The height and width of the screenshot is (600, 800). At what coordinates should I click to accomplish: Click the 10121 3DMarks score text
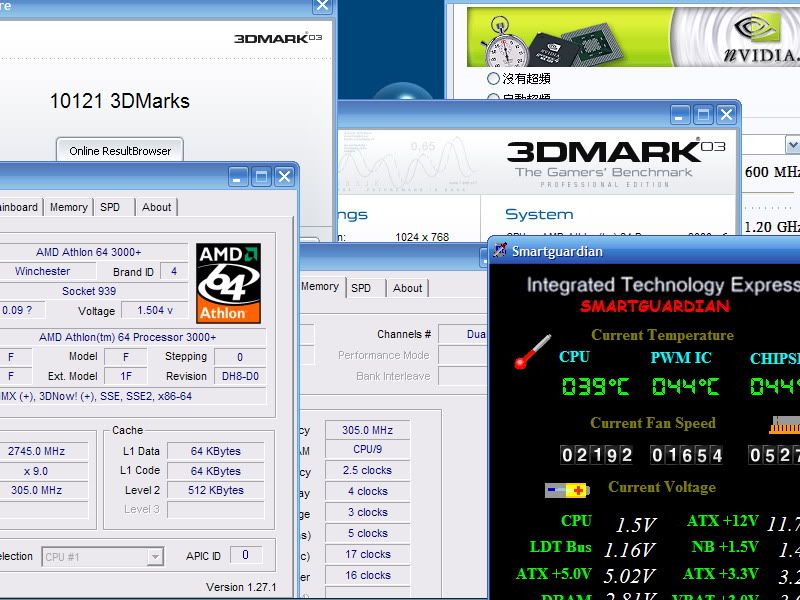120,101
